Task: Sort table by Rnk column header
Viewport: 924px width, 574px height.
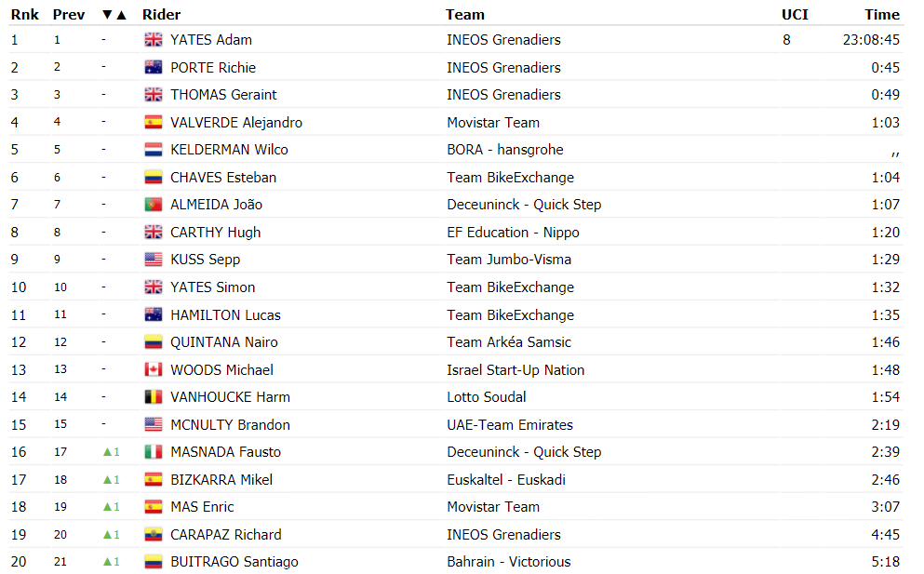Action: (25, 15)
